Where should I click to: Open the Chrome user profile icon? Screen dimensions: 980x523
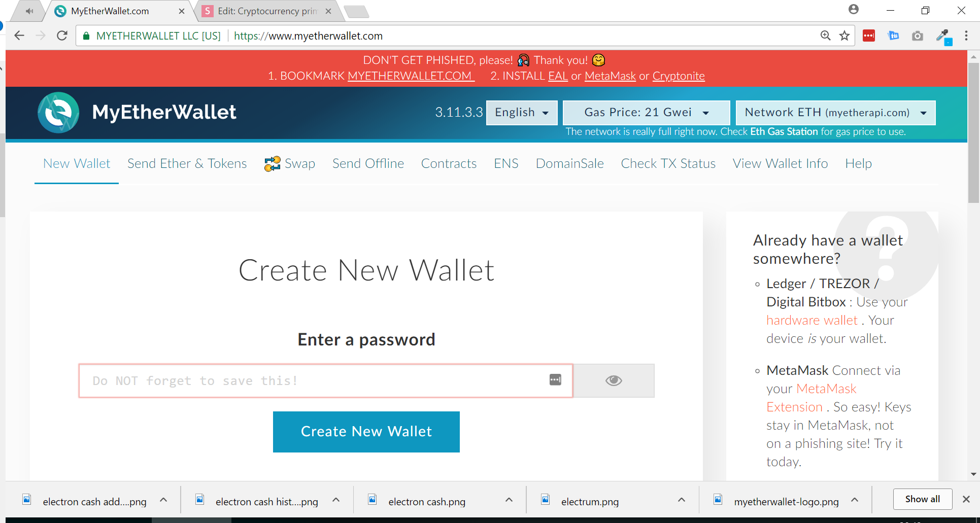point(854,9)
